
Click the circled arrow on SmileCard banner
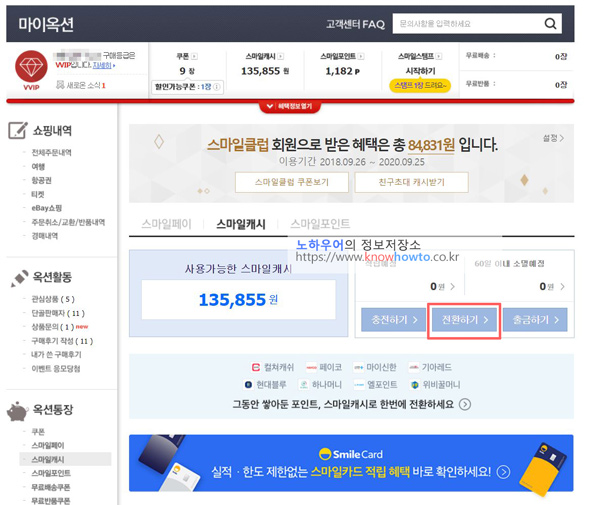pos(503,472)
